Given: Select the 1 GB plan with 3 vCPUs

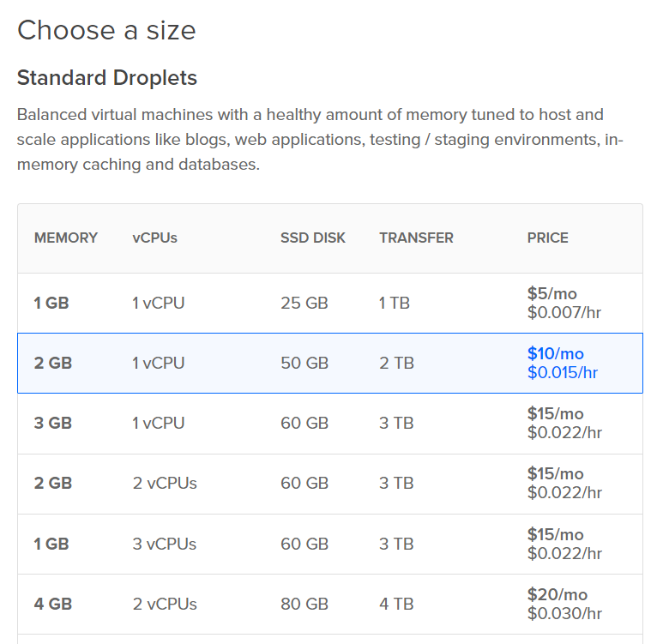Looking at the screenshot, I should (x=329, y=544).
